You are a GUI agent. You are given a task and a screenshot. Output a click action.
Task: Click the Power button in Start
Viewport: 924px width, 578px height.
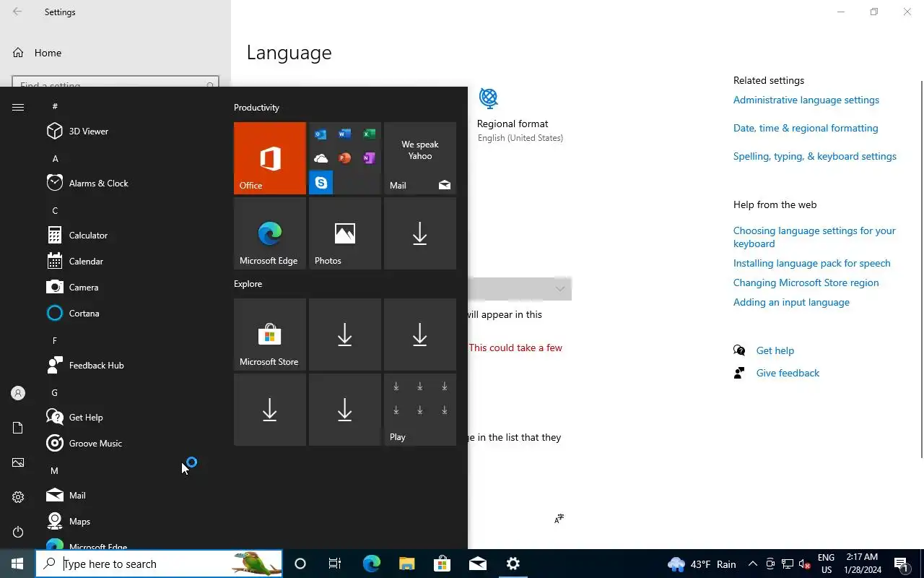18,532
